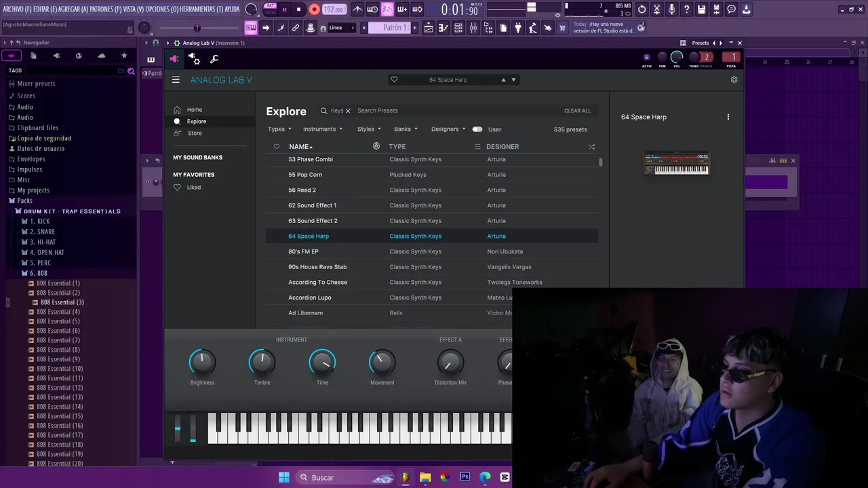
Task: Click plugin wrapper wrench settings icon
Action: pyautogui.click(x=214, y=60)
